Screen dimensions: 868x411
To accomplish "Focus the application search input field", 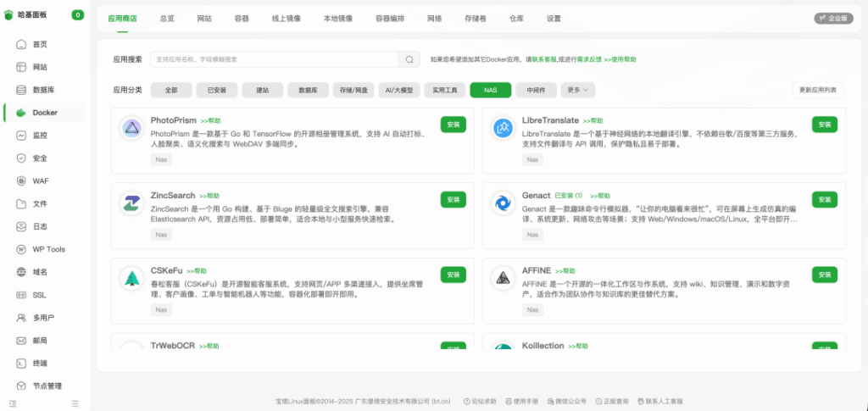I will (x=274, y=59).
